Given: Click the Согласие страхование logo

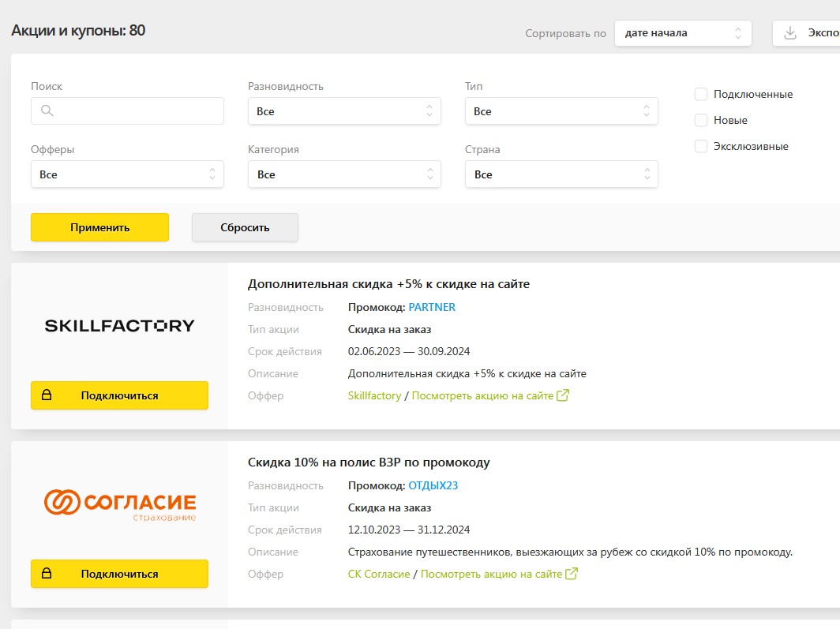Looking at the screenshot, I should pyautogui.click(x=119, y=504).
